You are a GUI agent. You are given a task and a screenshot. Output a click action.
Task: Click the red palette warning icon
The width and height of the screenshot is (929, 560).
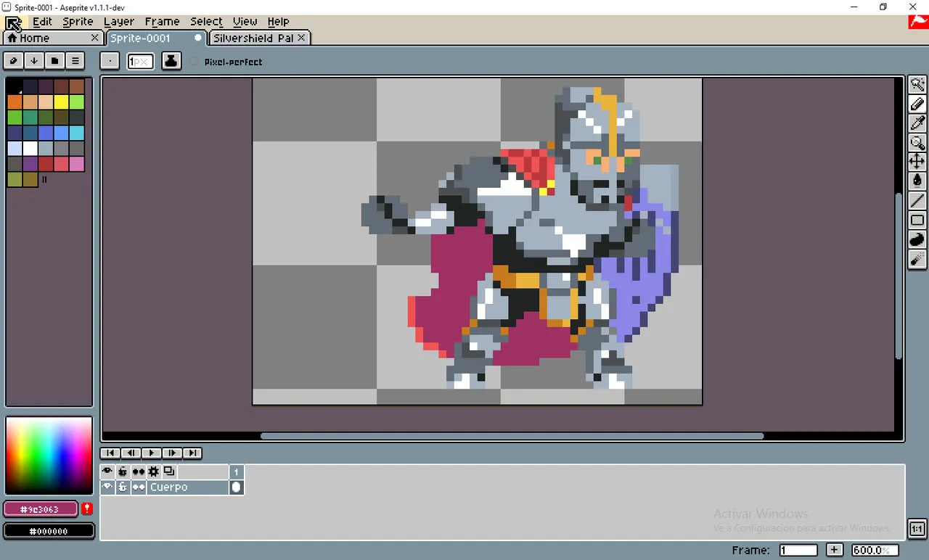coord(87,508)
